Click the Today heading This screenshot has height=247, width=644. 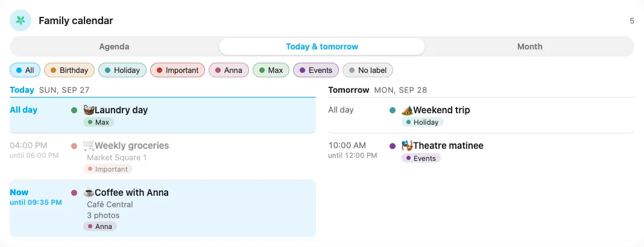[x=22, y=90]
